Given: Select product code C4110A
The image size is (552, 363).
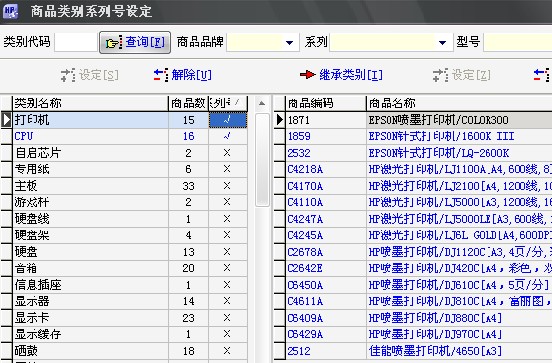Looking at the screenshot, I should click(x=326, y=202).
